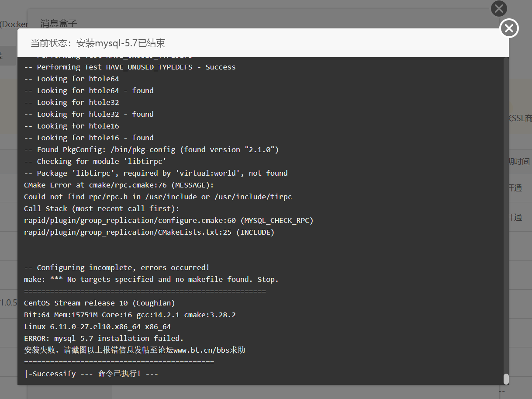Click the 'Could not find rpc/rpc.h' line
Image resolution: width=532 pixels, height=399 pixels.
158,197
